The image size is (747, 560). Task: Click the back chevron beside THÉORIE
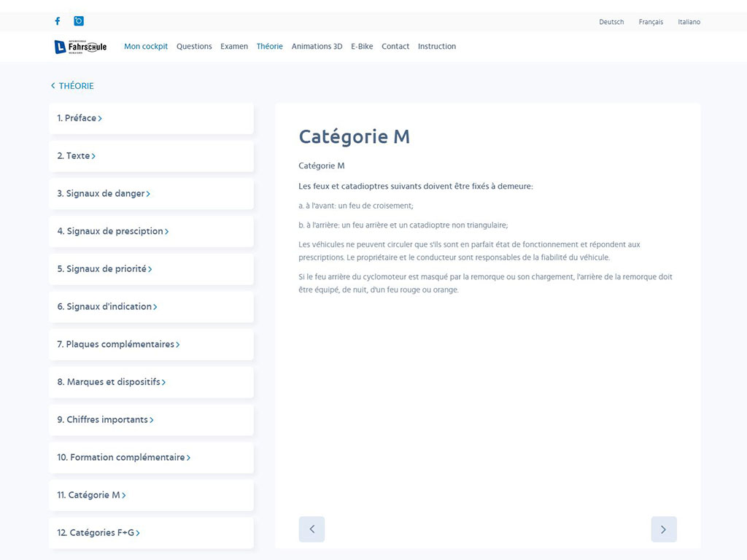pyautogui.click(x=53, y=86)
